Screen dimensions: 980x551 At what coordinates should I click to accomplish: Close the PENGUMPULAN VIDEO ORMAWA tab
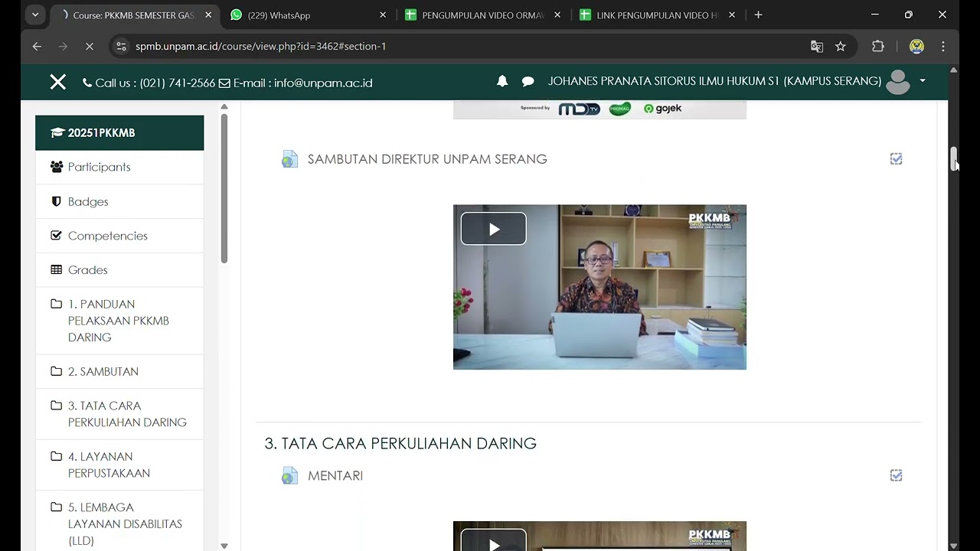tap(557, 15)
